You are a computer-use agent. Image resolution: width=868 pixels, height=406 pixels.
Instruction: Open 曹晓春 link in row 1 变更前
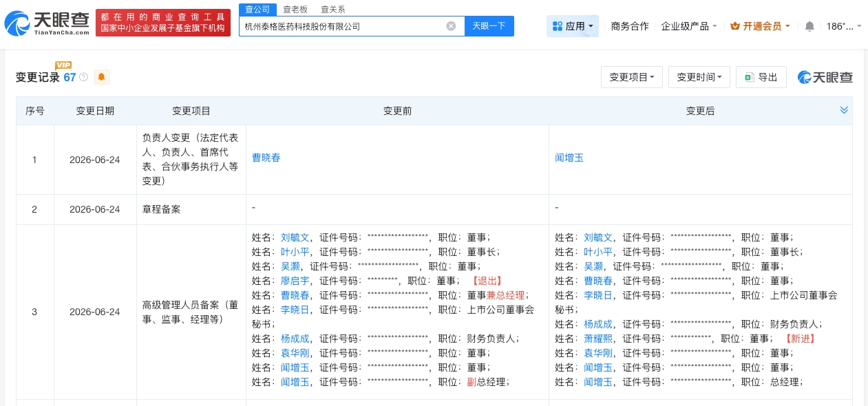pos(266,158)
